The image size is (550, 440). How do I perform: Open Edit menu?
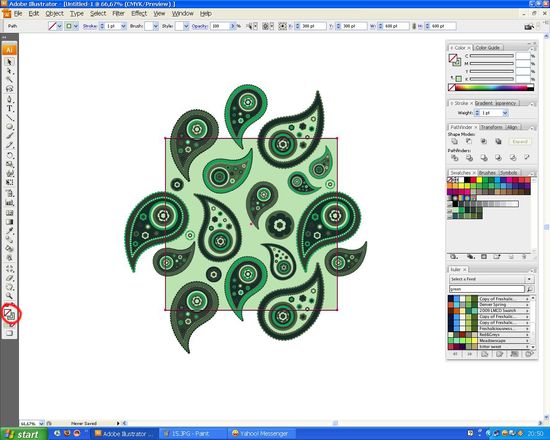tap(34, 14)
